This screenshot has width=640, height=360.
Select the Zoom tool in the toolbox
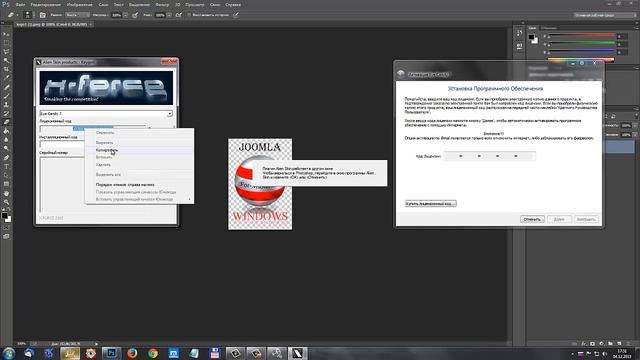click(6, 202)
